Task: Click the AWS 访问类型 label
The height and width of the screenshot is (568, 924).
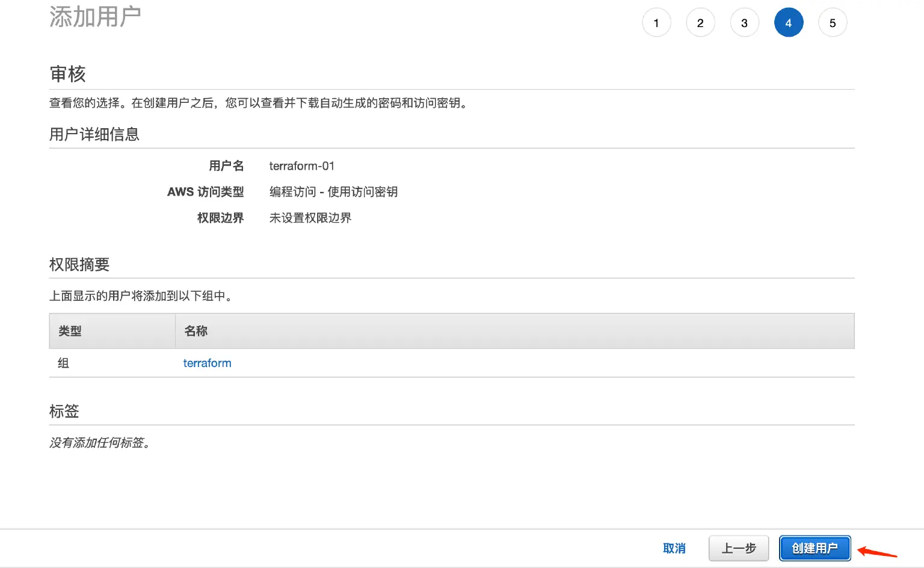Action: (x=205, y=192)
